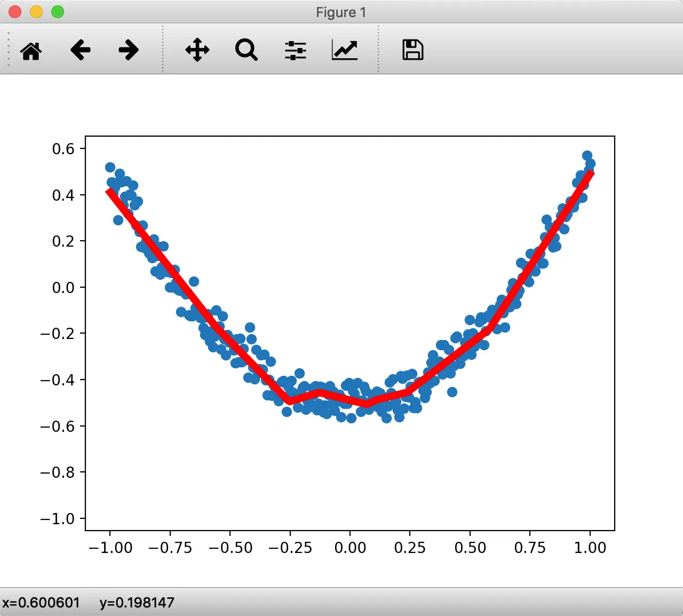This screenshot has height=616, width=683.
Task: Go forward to next view
Action: [129, 50]
